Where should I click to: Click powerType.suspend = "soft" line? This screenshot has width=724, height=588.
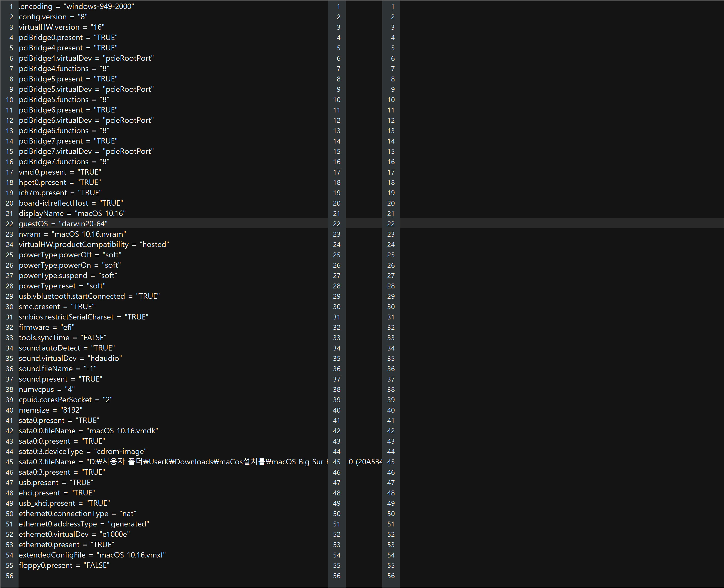pyautogui.click(x=68, y=276)
